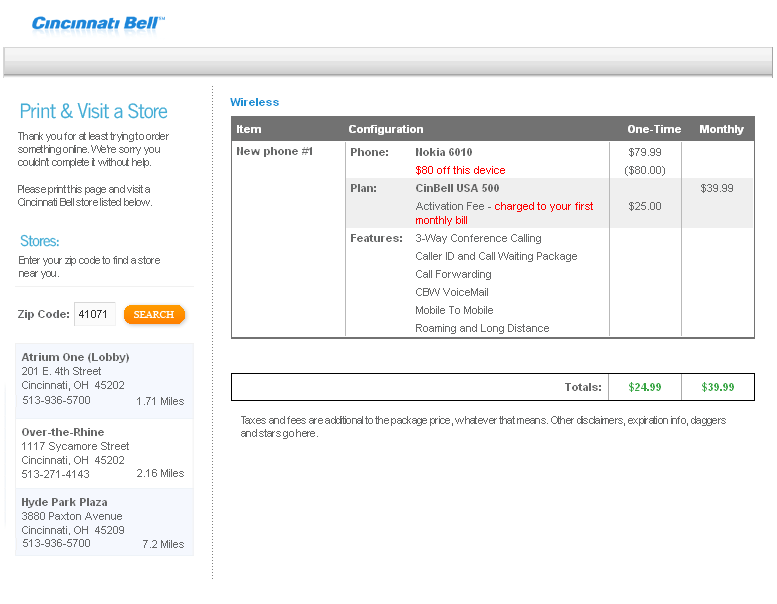Select the Hyde Park Plaza store listing

coord(105,522)
